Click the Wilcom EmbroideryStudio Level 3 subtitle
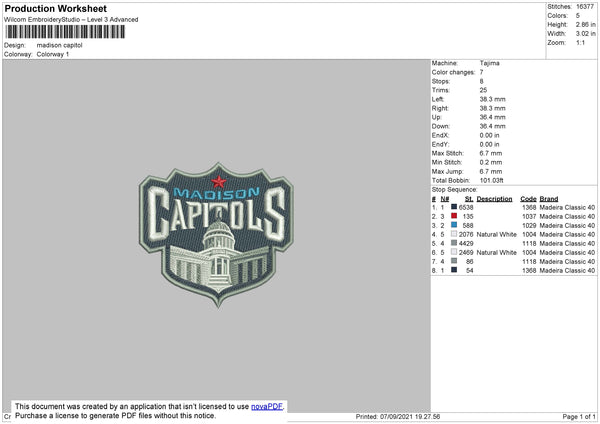 point(71,20)
